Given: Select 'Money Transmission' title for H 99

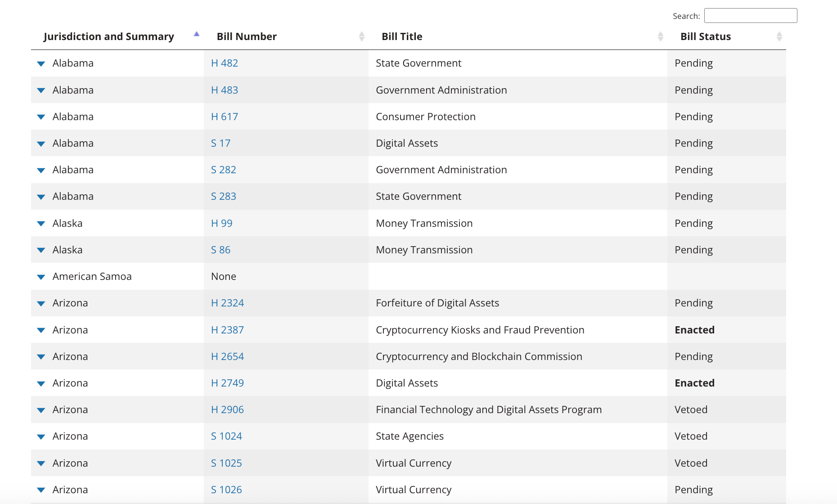Looking at the screenshot, I should (x=424, y=223).
